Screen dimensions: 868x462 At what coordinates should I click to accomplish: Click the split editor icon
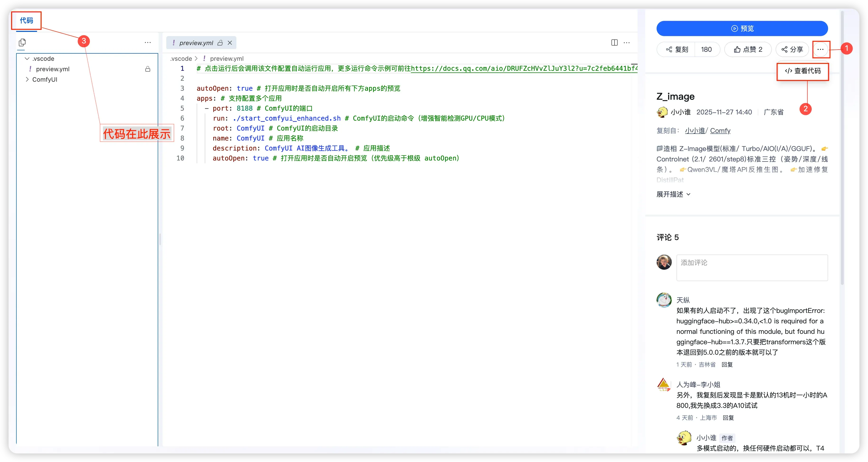(614, 42)
